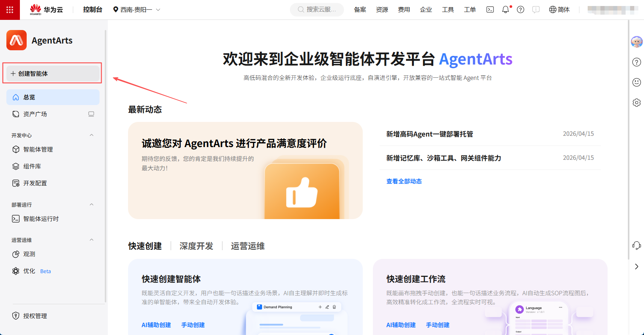Open the smiley feedback icon
644x335 pixels.
coord(636,82)
